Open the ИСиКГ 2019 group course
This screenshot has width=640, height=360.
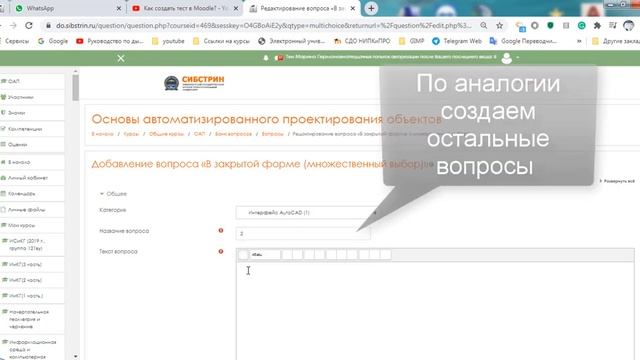point(32,244)
